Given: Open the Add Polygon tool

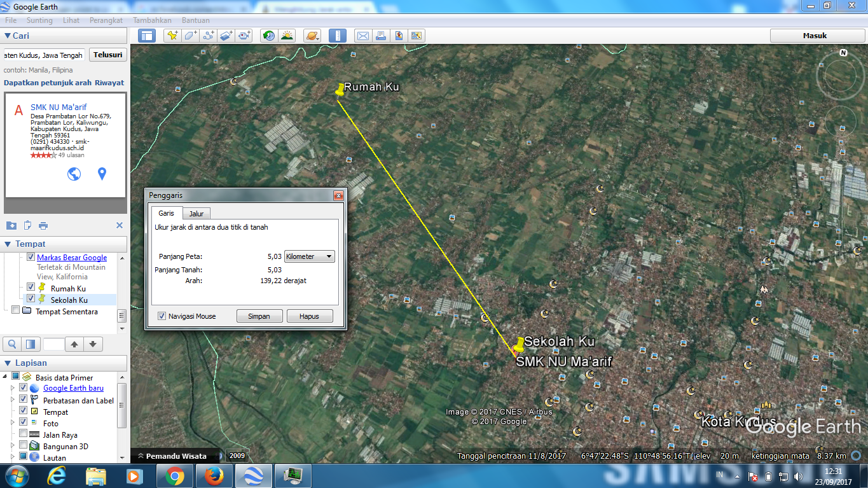Looking at the screenshot, I should [x=190, y=36].
